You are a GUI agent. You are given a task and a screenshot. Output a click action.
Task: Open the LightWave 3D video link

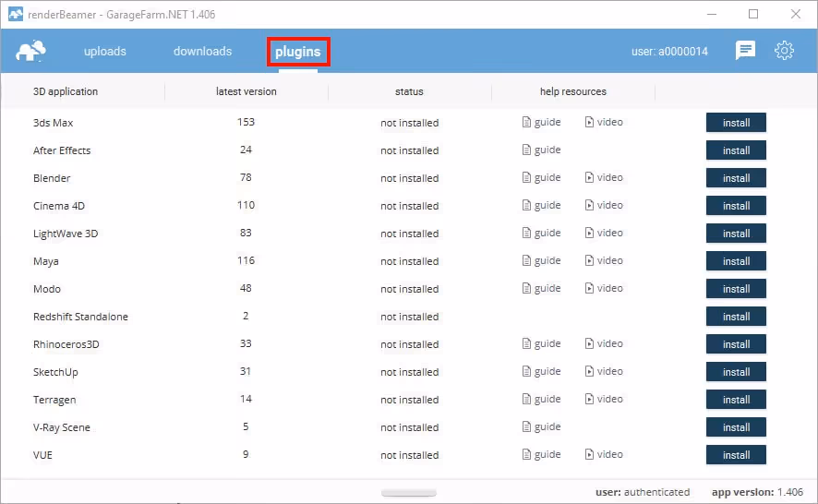point(604,233)
